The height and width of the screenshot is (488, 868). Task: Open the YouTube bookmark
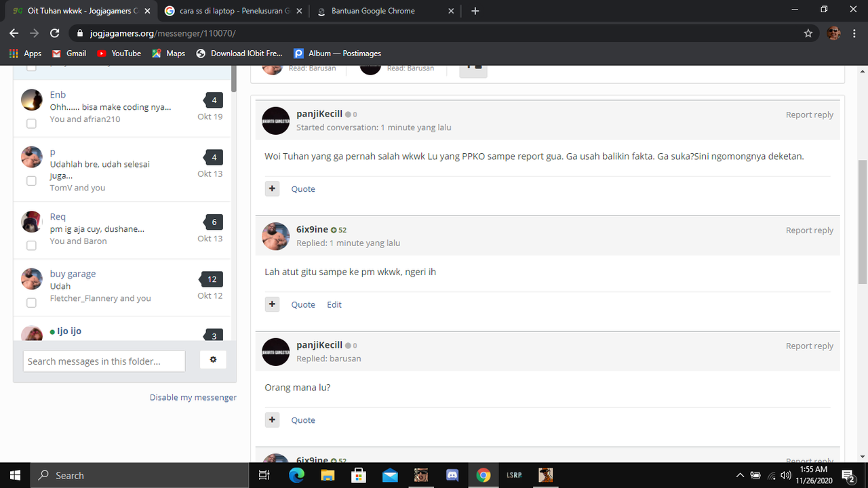pyautogui.click(x=119, y=54)
